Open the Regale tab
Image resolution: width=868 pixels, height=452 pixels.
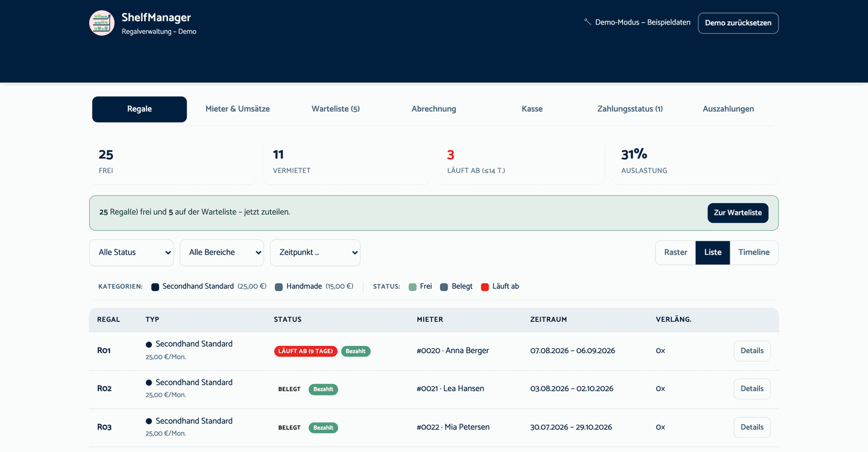(139, 109)
